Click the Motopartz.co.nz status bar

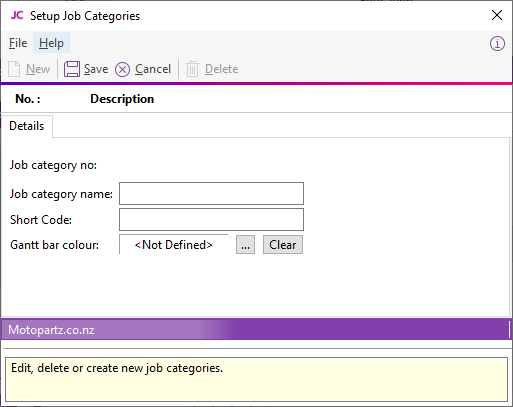pos(256,330)
